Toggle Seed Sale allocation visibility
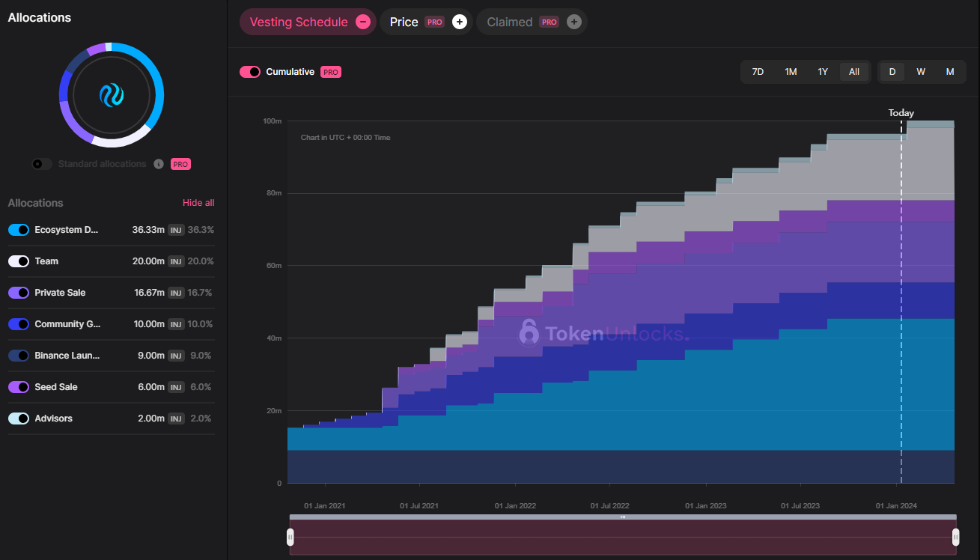This screenshot has width=980, height=560. tap(19, 387)
